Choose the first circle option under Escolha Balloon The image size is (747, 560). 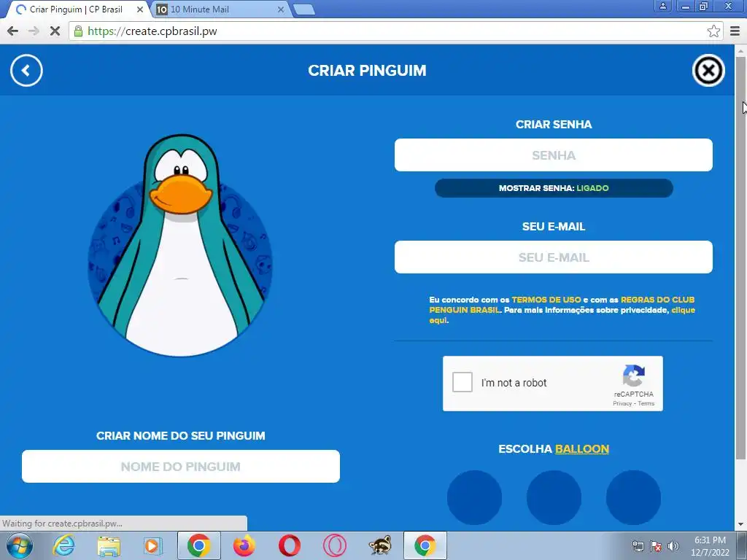point(474,497)
